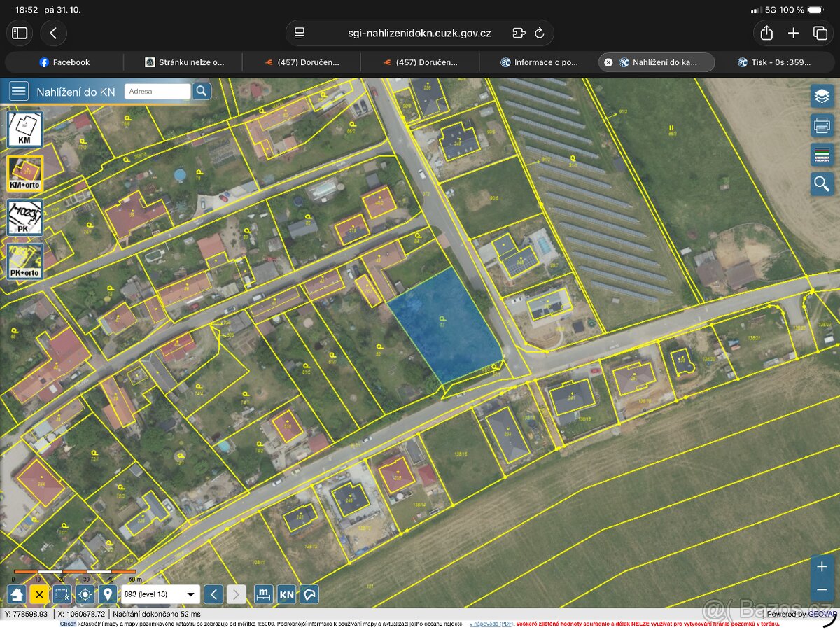
Task: Go to previous map extent
Action: point(214,595)
